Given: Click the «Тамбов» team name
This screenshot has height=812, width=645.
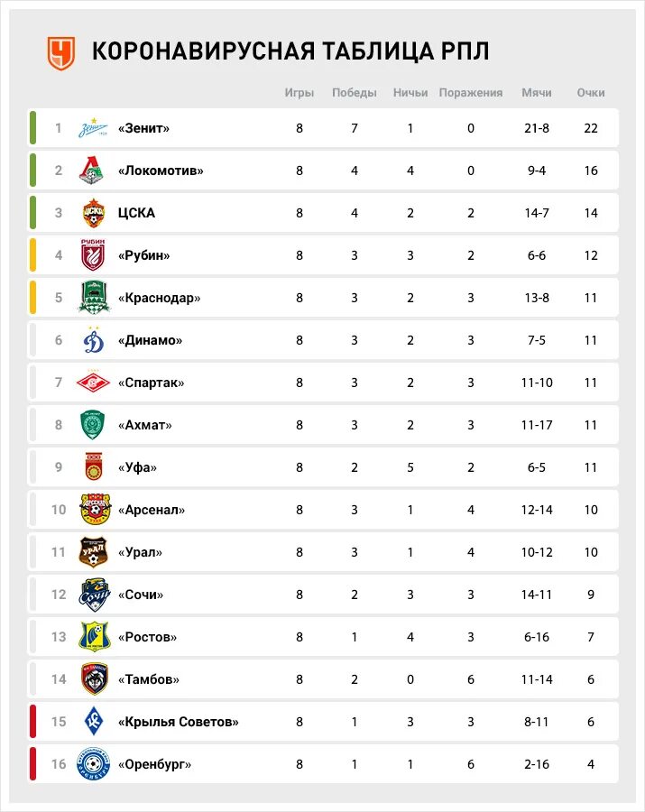Looking at the screenshot, I should 149,679.
